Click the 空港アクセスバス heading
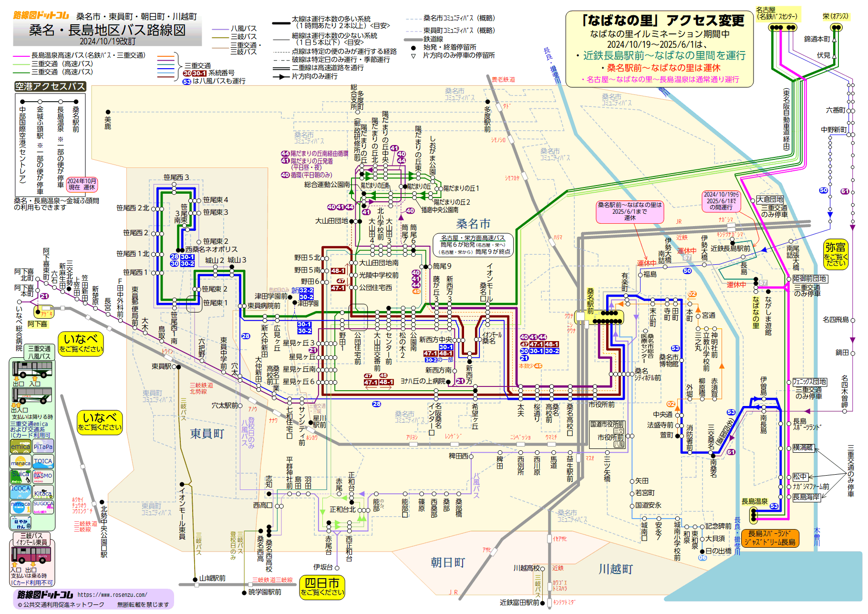The image size is (868, 614). coord(50,86)
